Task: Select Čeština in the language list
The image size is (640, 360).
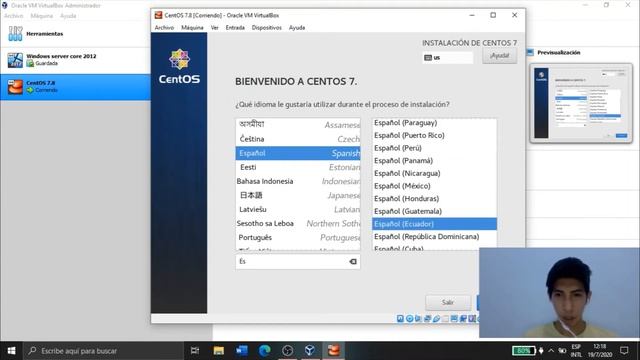Action: [x=298, y=139]
